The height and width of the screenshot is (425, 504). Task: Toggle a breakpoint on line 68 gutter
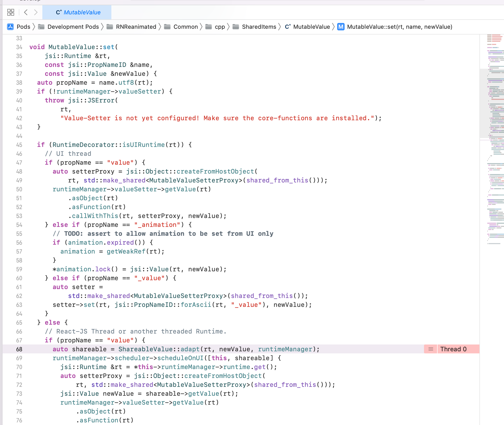point(19,349)
